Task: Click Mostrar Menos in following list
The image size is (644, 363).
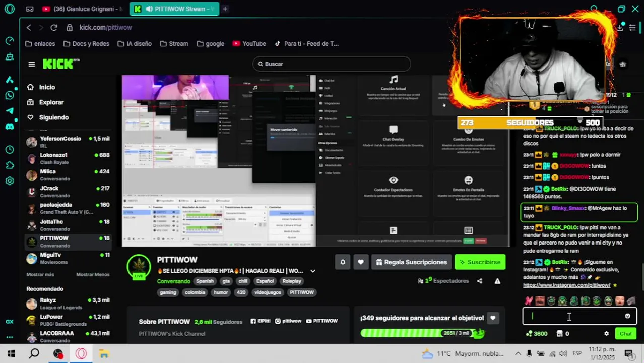Action: (93, 275)
